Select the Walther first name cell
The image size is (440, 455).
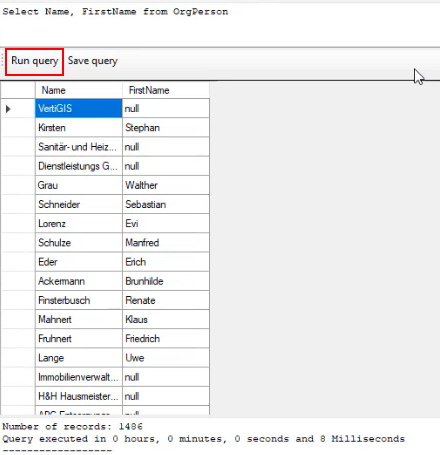[x=166, y=185]
